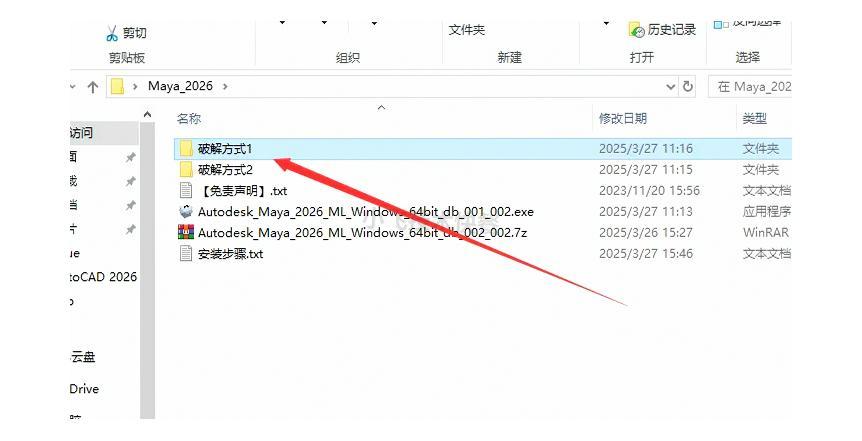This screenshot has width=862, height=441.
Task: Click the navigation pane scrollbar up arrow
Action: click(148, 115)
